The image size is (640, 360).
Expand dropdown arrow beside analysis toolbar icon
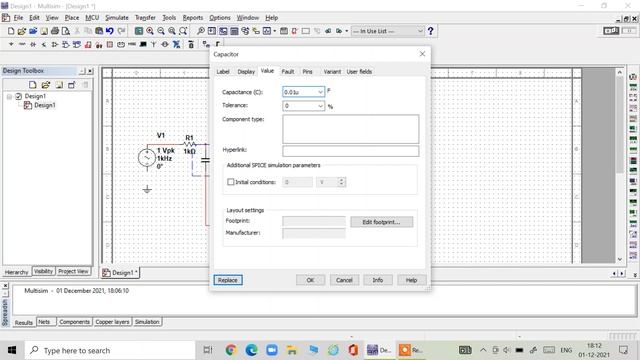(x=275, y=31)
